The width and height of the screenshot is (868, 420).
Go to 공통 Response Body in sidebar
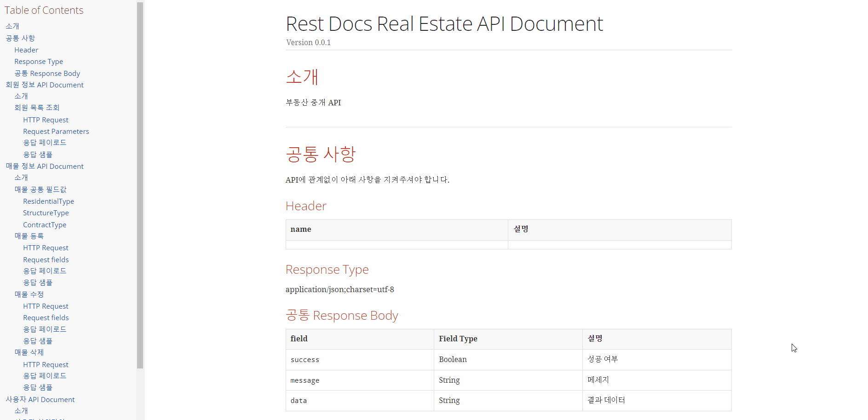point(47,73)
